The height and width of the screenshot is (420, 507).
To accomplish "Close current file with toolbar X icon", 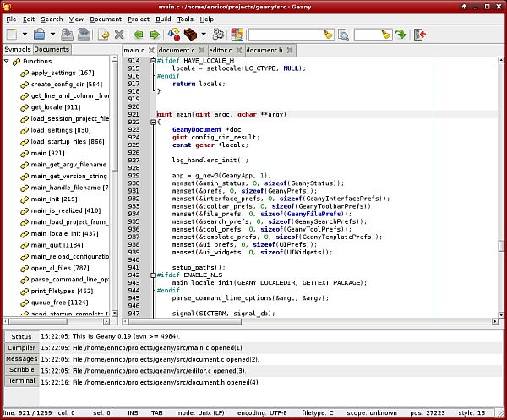I will [119, 35].
